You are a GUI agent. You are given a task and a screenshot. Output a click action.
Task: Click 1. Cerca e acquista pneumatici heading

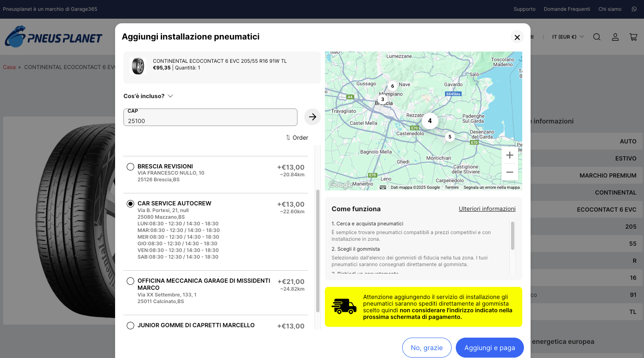pos(367,224)
